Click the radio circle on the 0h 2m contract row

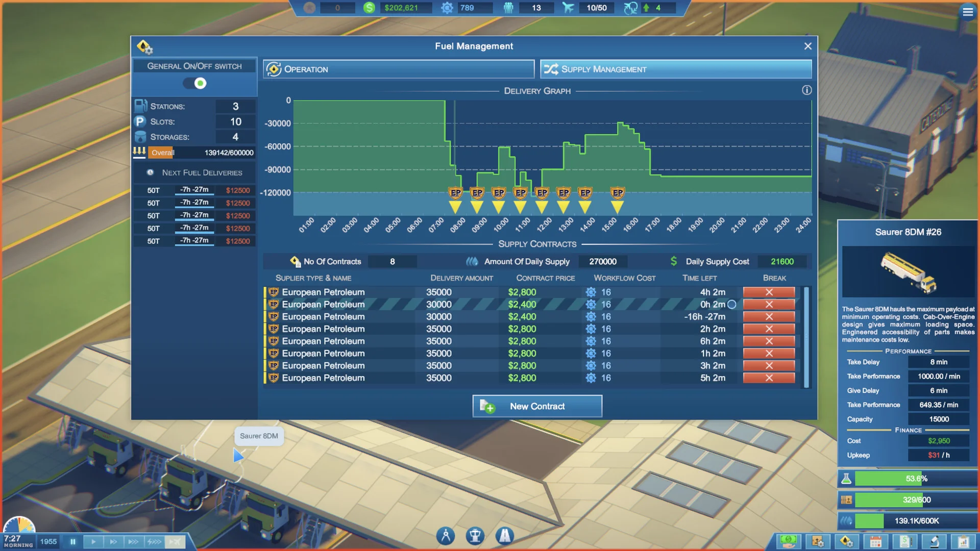(x=733, y=304)
